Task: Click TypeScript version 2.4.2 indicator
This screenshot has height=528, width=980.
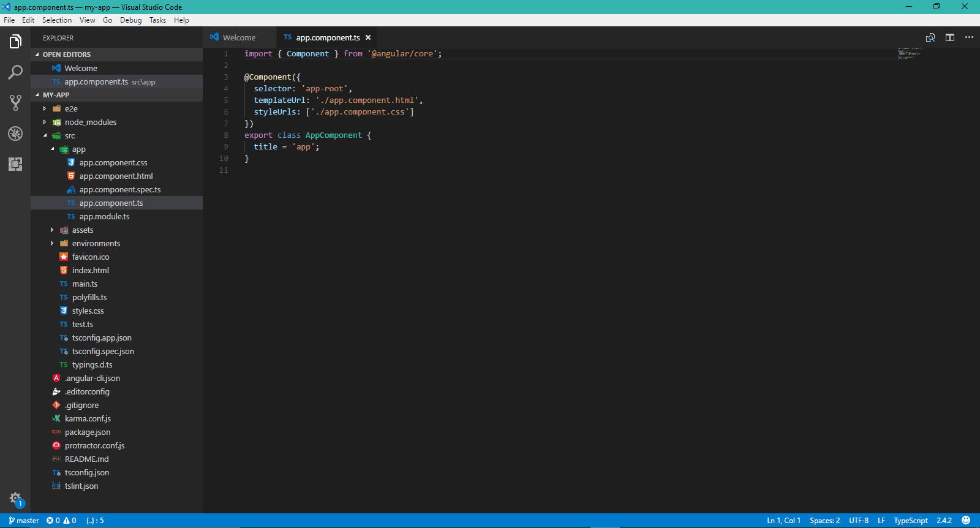Action: 944,521
